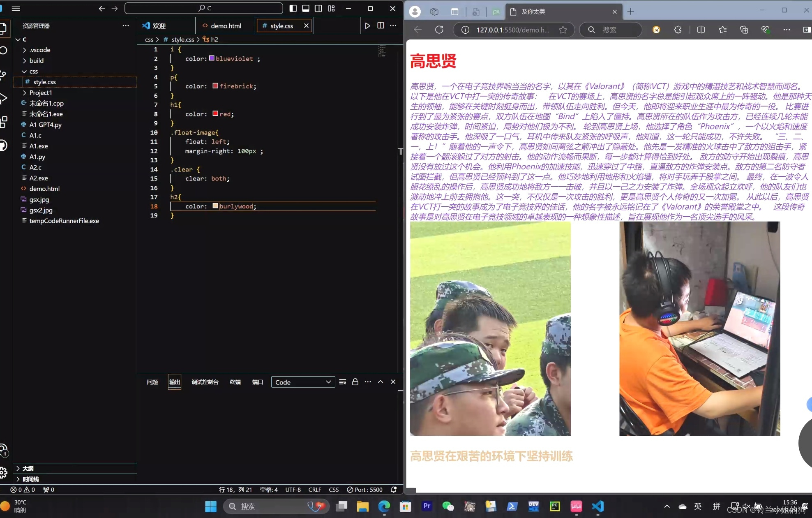The width and height of the screenshot is (812, 518).
Task: Open editor more actions menu
Action: 393,25
